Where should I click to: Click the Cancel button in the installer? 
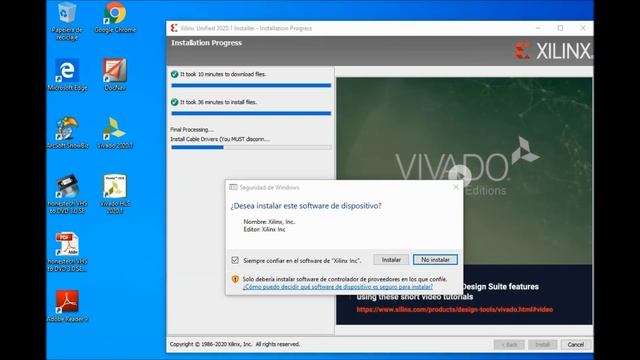tap(576, 344)
